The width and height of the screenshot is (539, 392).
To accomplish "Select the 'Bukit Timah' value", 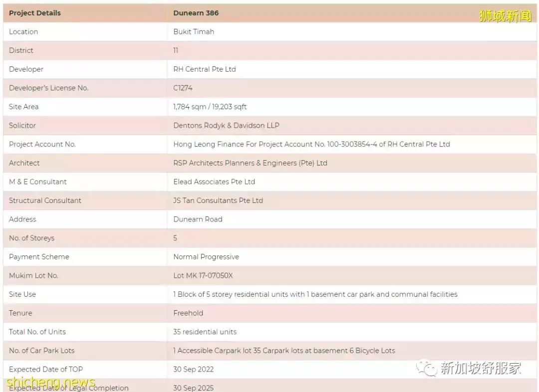I will 194,31.
